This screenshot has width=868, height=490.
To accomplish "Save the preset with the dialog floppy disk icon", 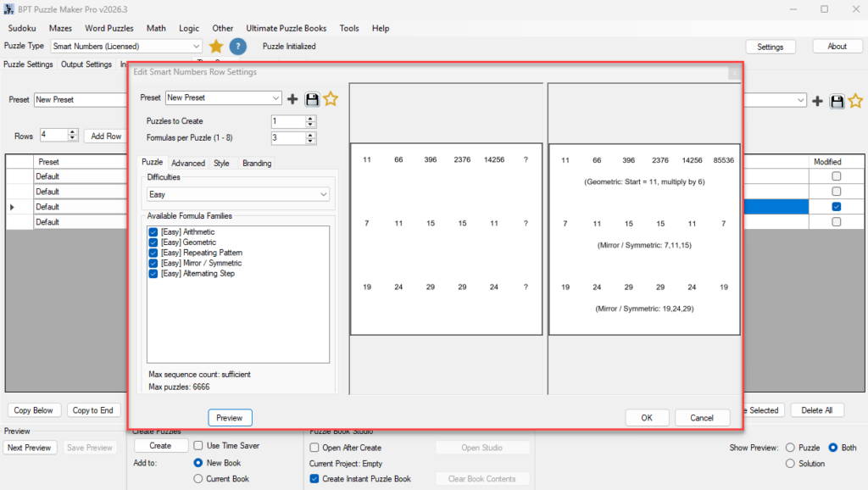I will pyautogui.click(x=312, y=99).
